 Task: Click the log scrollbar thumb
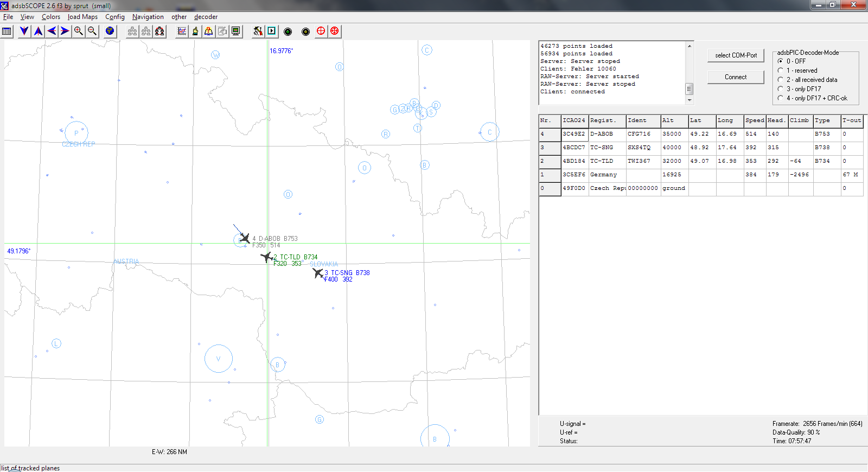click(x=690, y=88)
